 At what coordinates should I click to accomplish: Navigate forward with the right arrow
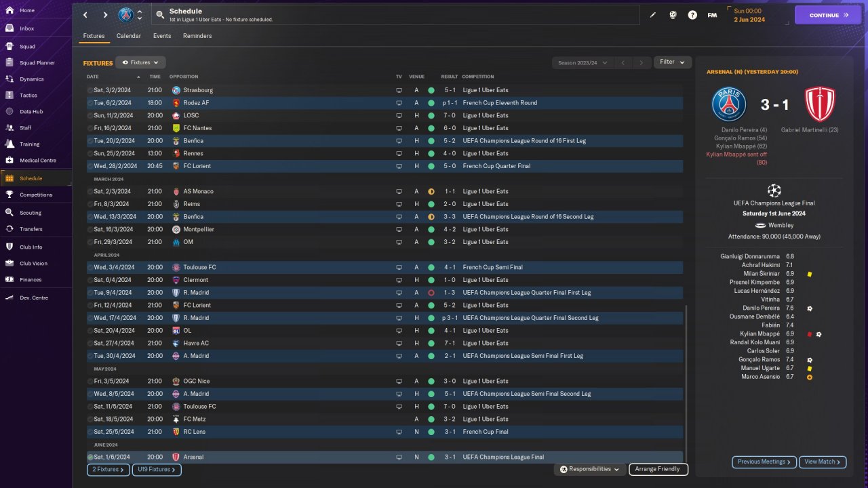[x=105, y=15]
